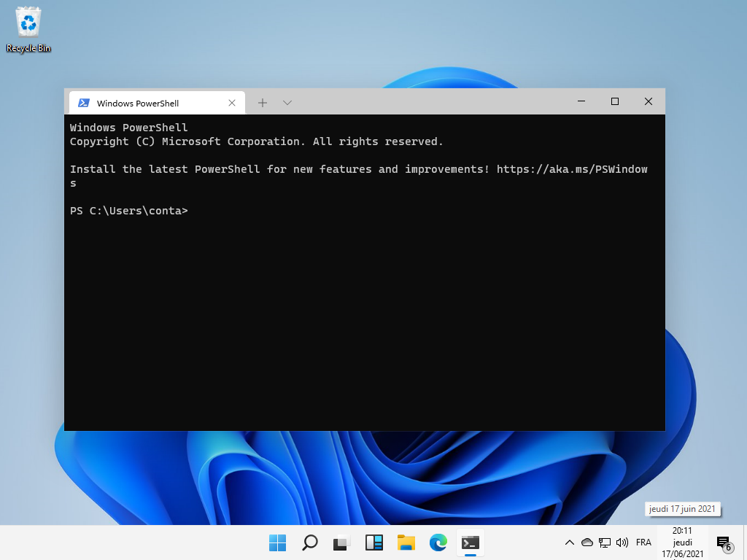The height and width of the screenshot is (560, 747).
Task: Select the Windows PowerShell tab
Action: 158,103
